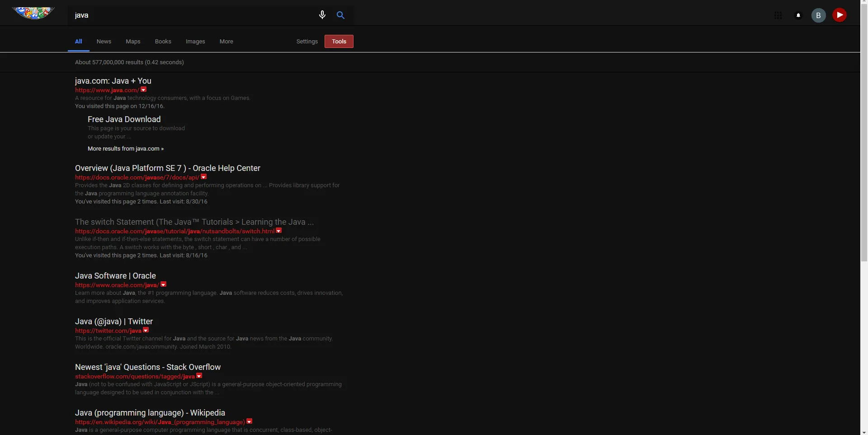Click the stackoverflow.com/questions/tagged/java URL text
This screenshot has width=868, height=435.
click(x=135, y=376)
